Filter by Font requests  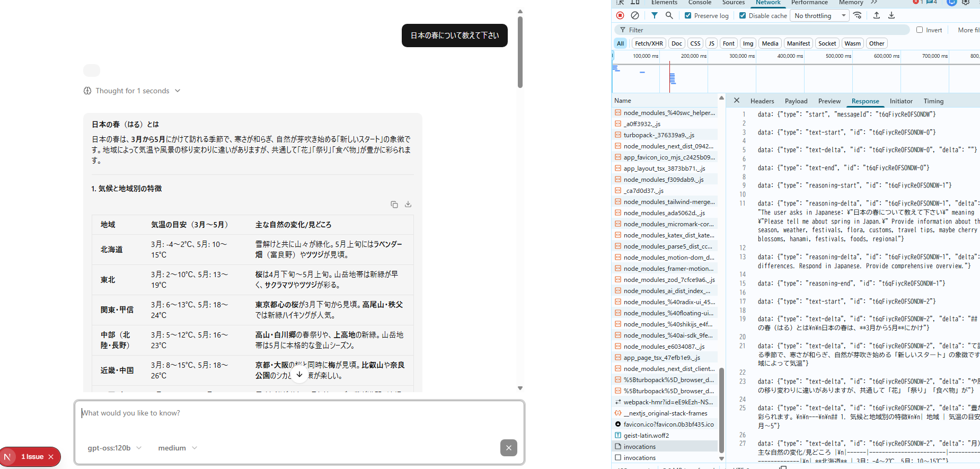(729, 43)
